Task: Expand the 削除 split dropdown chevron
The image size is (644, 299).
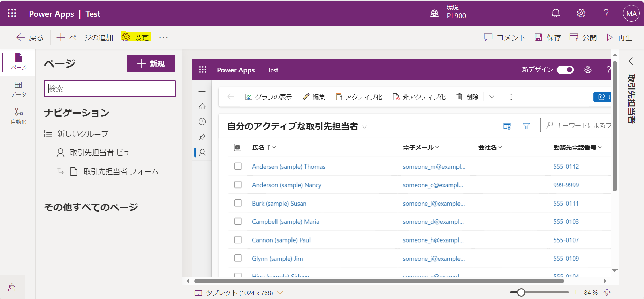Action: 492,97
